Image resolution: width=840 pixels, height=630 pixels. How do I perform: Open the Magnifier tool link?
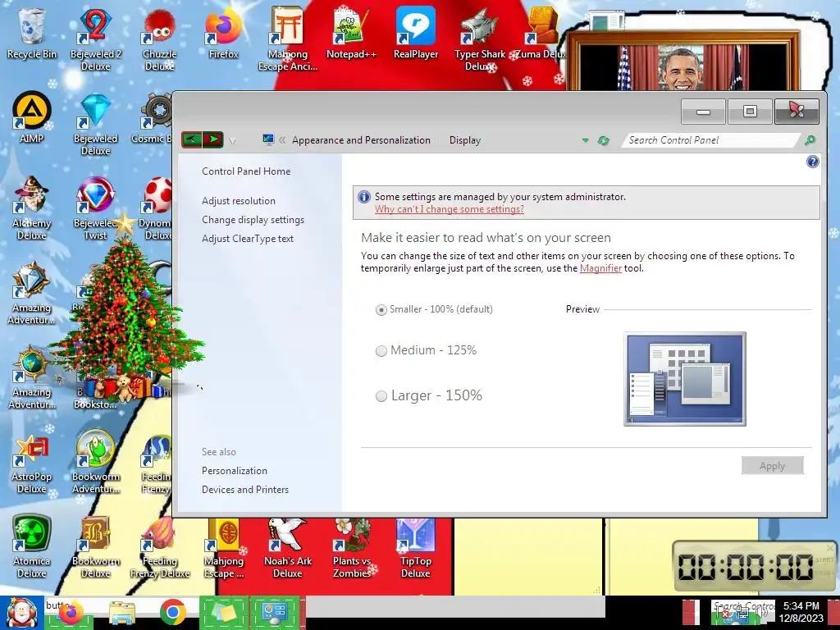[x=600, y=268]
